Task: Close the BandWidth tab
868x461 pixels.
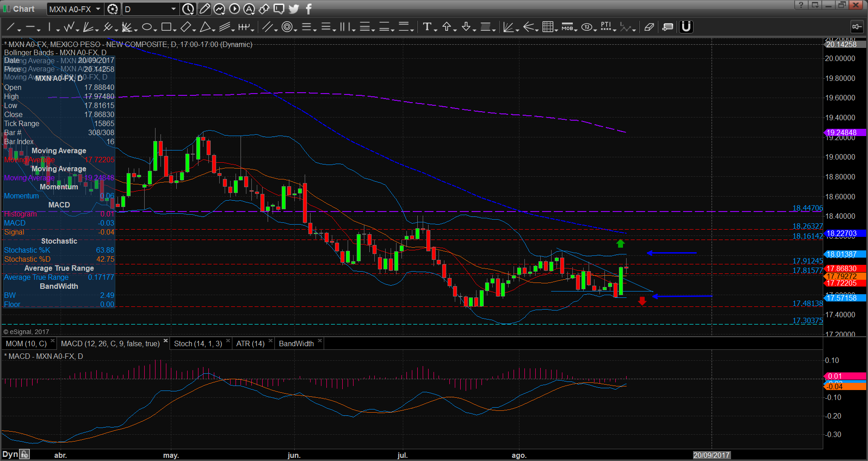Action: point(320,341)
